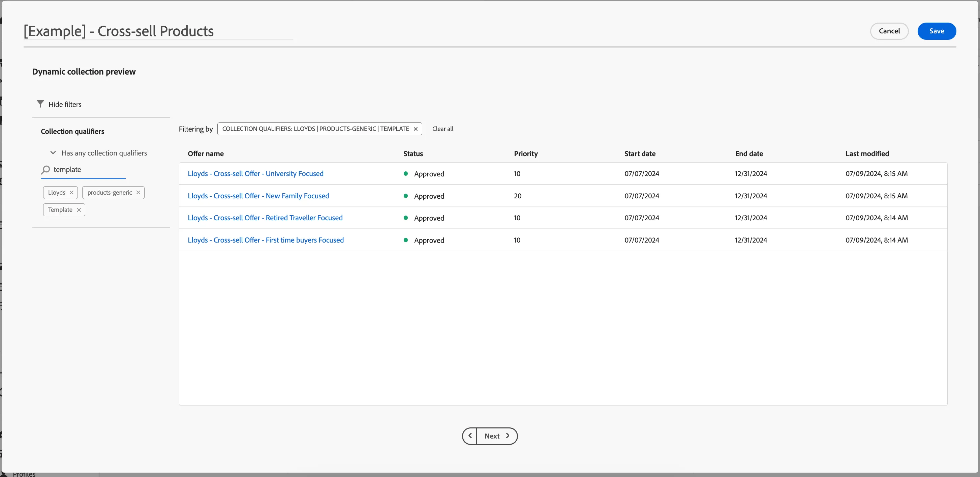Sort by Priority column header
980x477 pixels.
tap(526, 154)
